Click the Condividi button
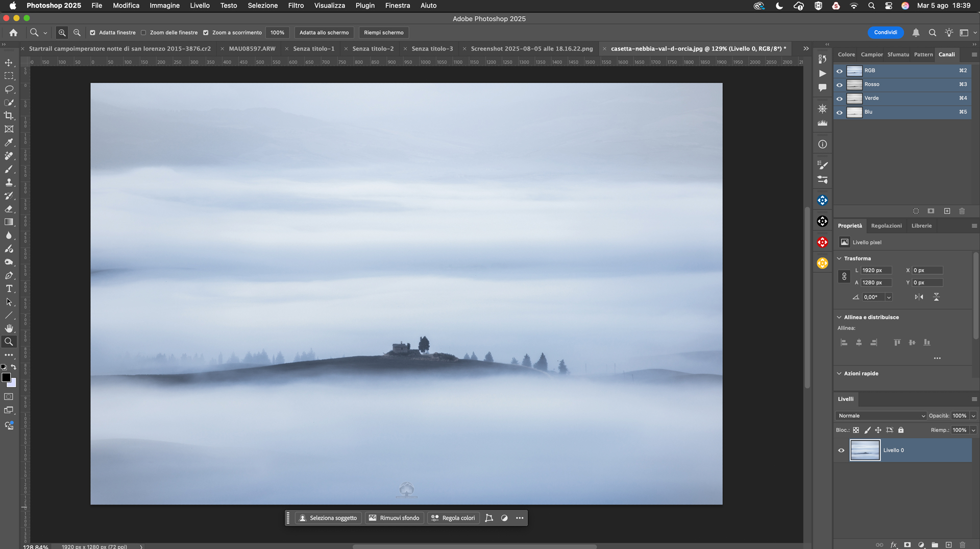980x549 pixels. pos(886,33)
